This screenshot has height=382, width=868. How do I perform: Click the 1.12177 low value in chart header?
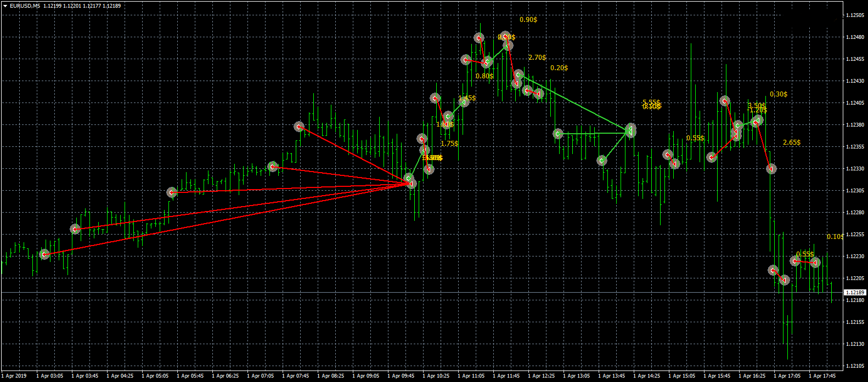(x=92, y=6)
